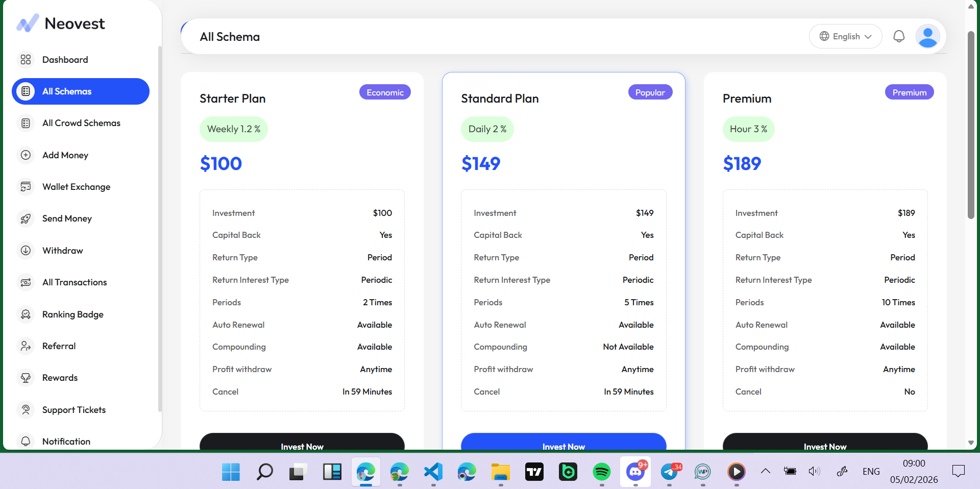Click the sidebar scrollbar
This screenshot has height=489, width=980.
tap(160, 228)
